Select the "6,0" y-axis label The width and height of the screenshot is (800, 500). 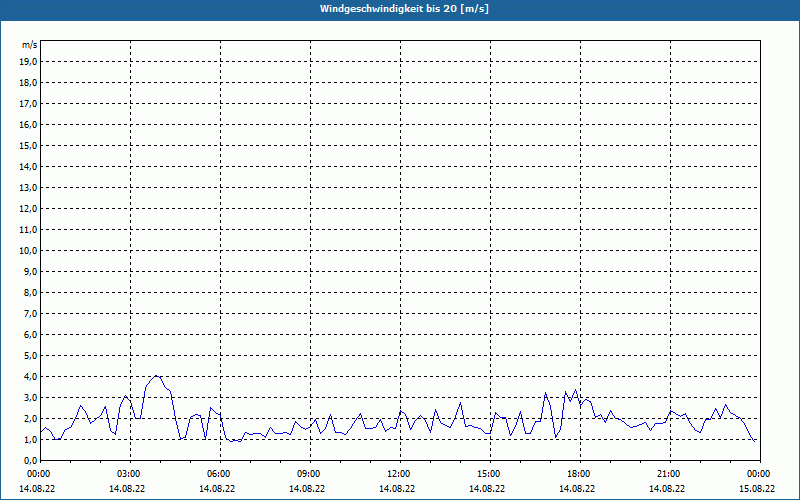coord(31,334)
